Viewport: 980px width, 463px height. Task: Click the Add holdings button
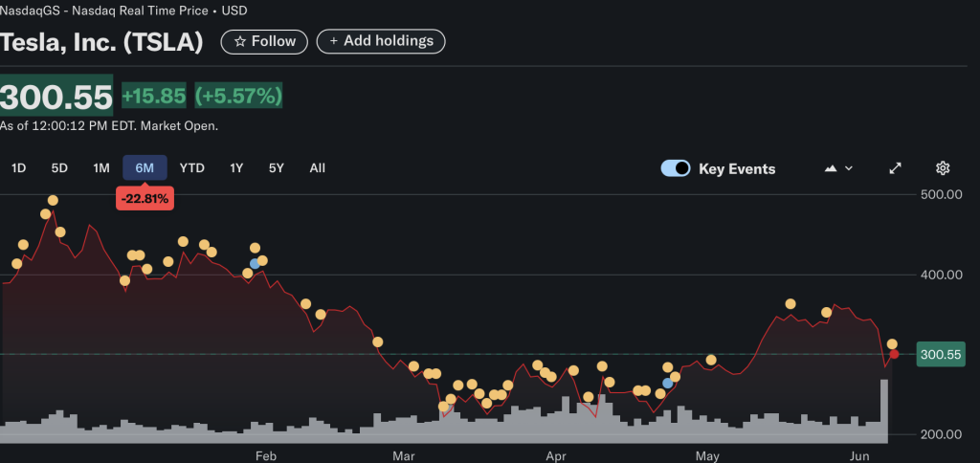pyautogui.click(x=381, y=41)
